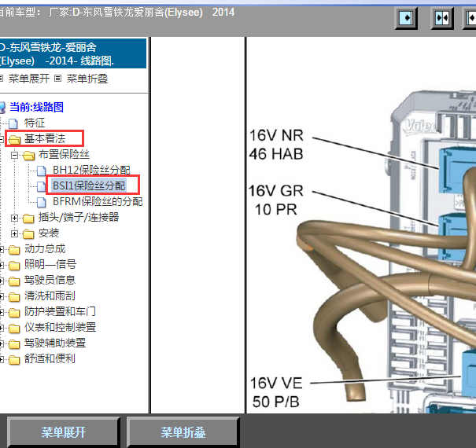The image size is (476, 448).
Task: Click the fuse box diagram image
Action: point(361,225)
